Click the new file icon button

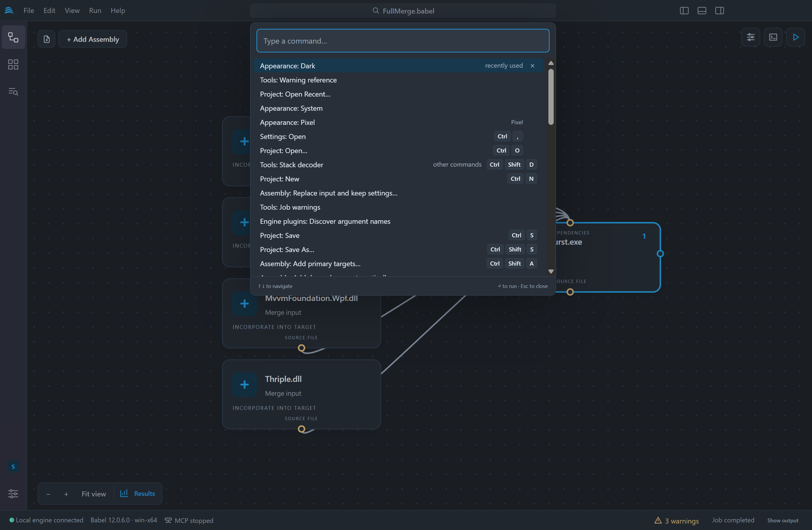(x=47, y=39)
